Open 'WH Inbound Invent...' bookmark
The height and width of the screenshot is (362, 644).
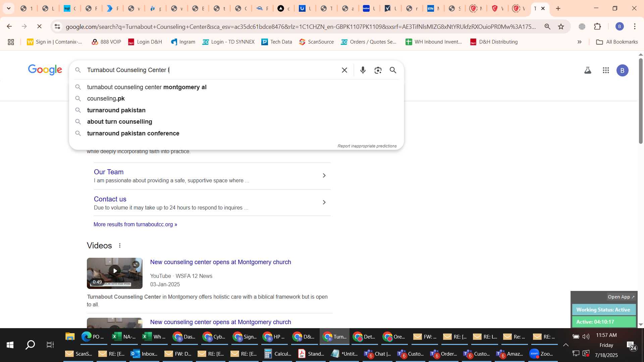coord(434,42)
